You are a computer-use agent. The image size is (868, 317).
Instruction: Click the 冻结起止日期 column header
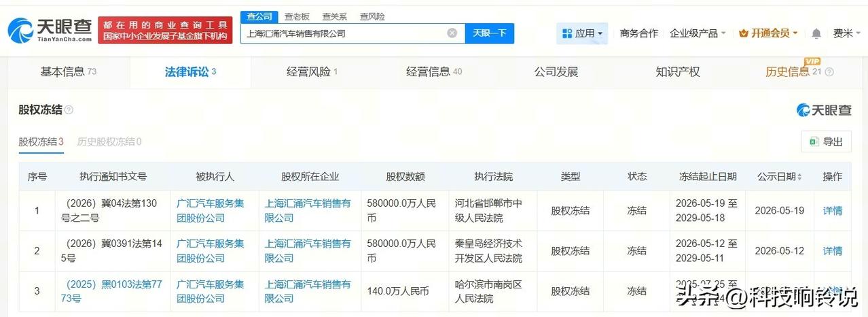coord(707,177)
